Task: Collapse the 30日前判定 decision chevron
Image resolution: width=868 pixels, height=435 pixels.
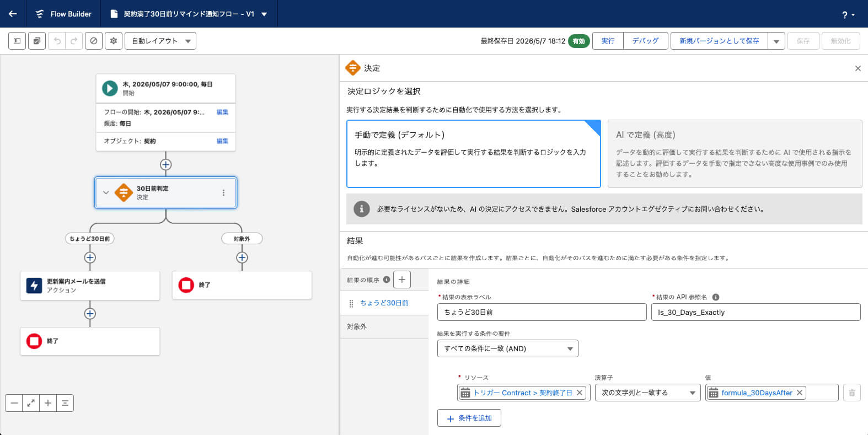Action: pos(106,192)
